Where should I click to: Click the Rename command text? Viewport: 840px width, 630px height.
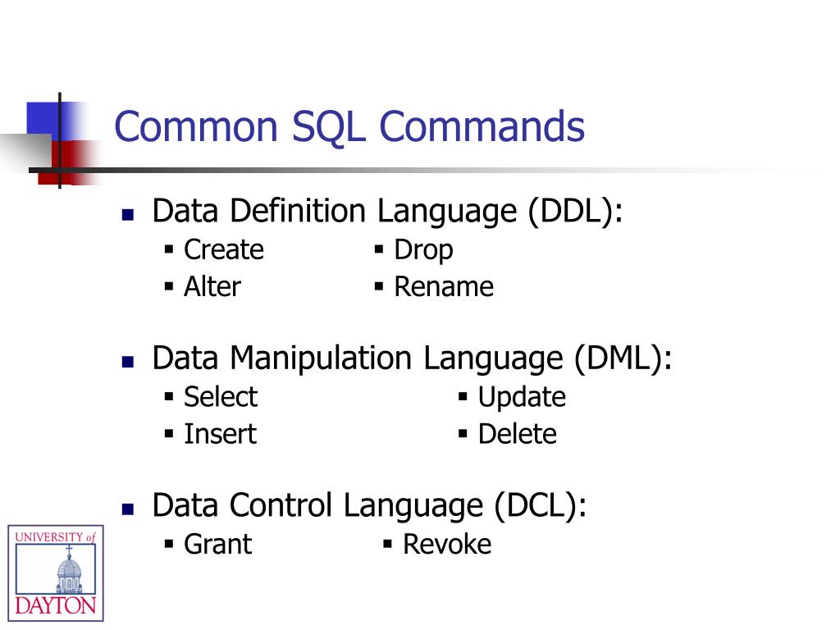pyautogui.click(x=444, y=286)
